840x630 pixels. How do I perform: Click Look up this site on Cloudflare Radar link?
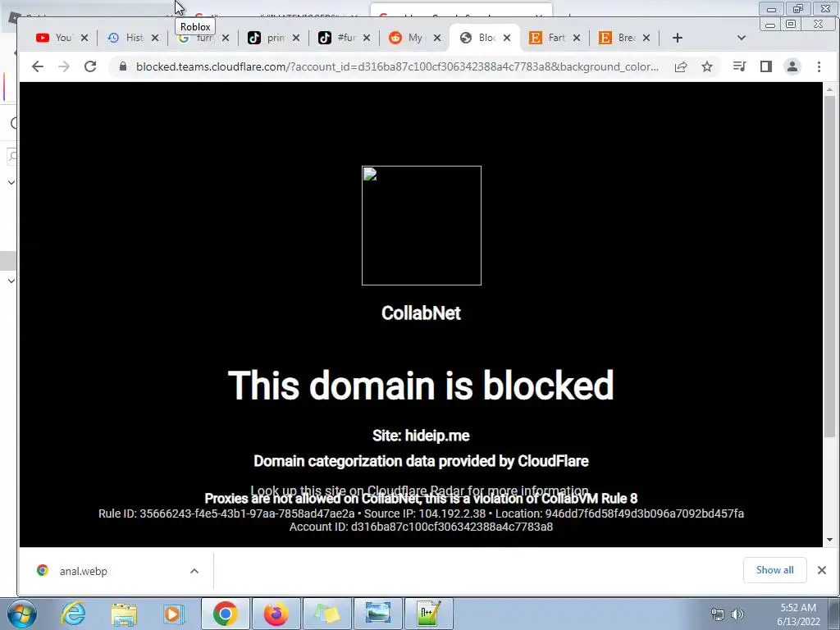419,489
